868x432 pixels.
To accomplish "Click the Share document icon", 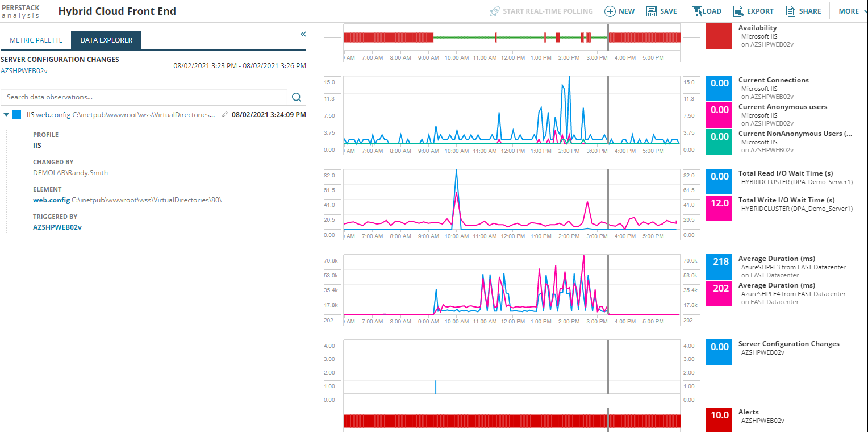I will tap(790, 11).
